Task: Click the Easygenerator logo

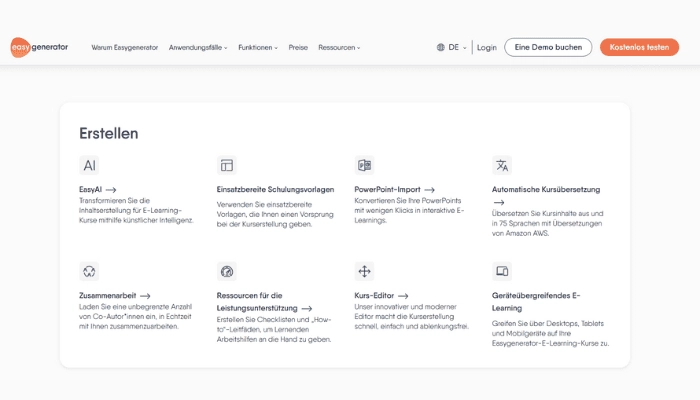Action: [39, 47]
